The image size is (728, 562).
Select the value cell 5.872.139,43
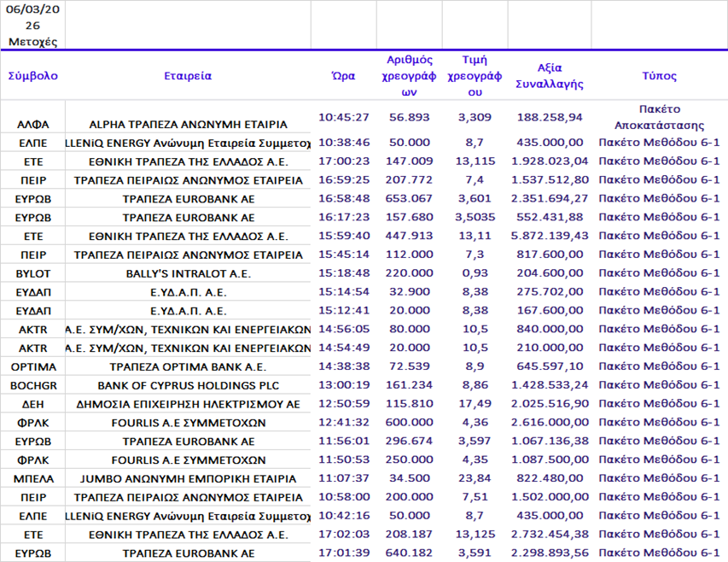pyautogui.click(x=550, y=236)
